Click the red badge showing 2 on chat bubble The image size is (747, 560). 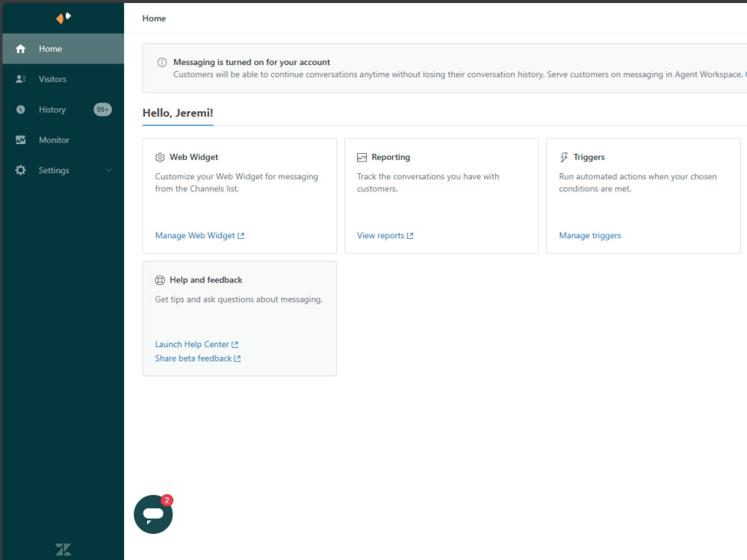tap(167, 500)
